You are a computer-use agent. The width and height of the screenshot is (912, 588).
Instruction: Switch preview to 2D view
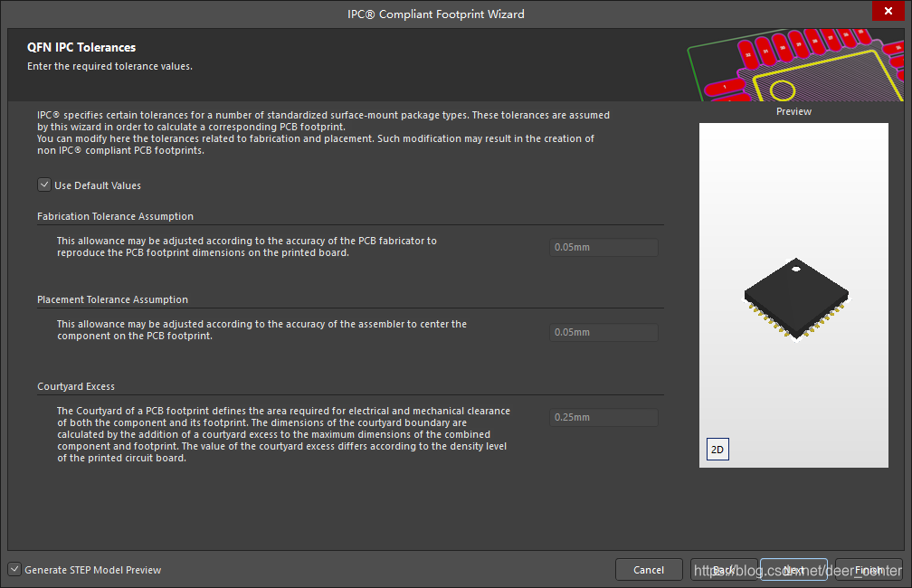coord(717,450)
